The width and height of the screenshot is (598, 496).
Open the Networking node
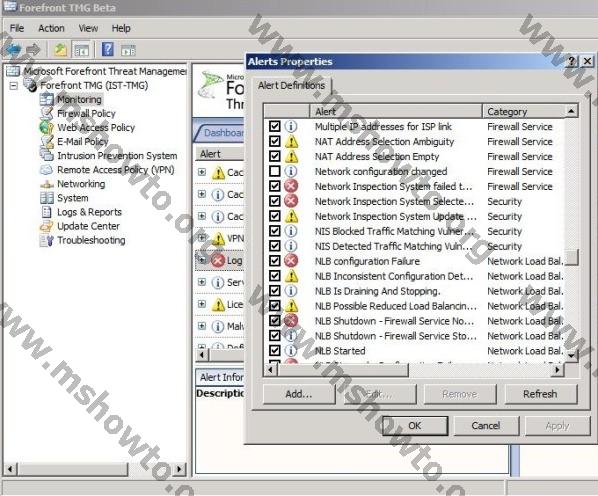click(81, 184)
